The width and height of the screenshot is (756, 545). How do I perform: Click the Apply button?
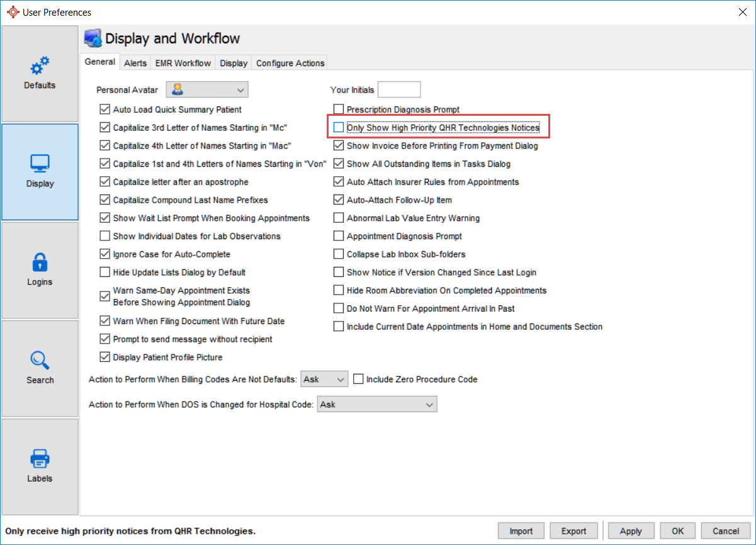(630, 531)
